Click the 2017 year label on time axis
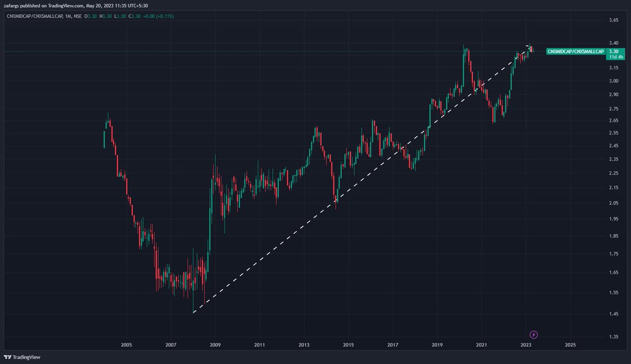Screen dimensions: 631x364 (392, 345)
